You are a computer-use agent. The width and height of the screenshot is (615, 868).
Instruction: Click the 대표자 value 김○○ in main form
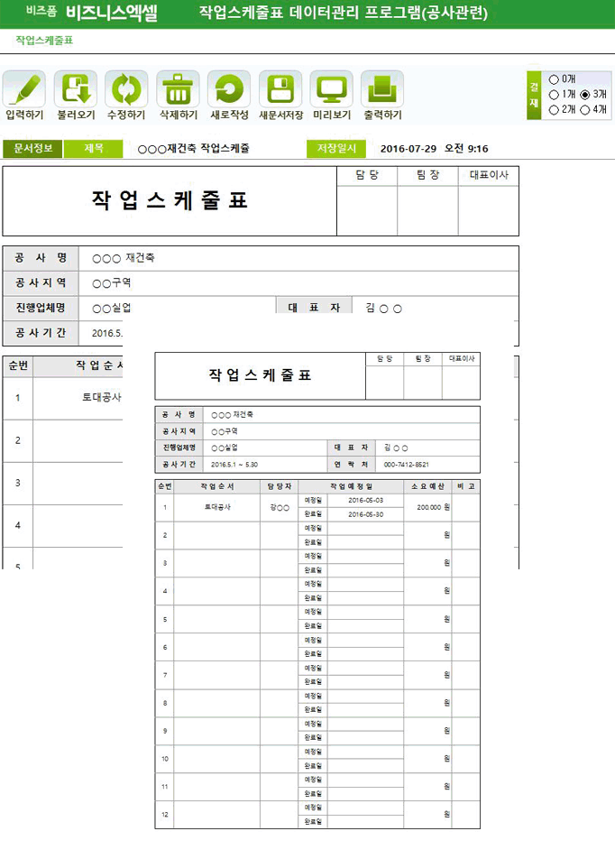point(384,308)
